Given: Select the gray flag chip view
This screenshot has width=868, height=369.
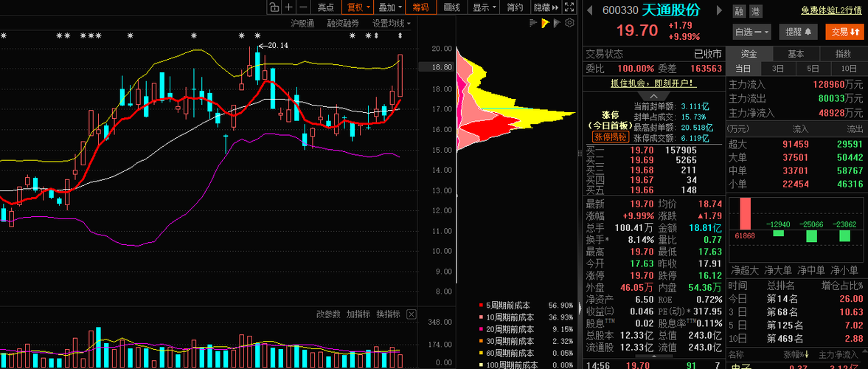Looking at the screenshot, I should click(558, 23).
